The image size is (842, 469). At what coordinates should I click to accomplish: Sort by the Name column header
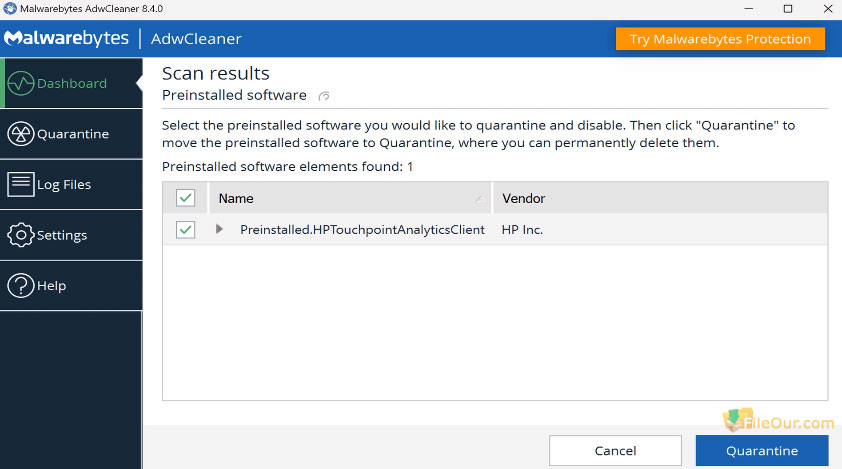[x=350, y=198]
